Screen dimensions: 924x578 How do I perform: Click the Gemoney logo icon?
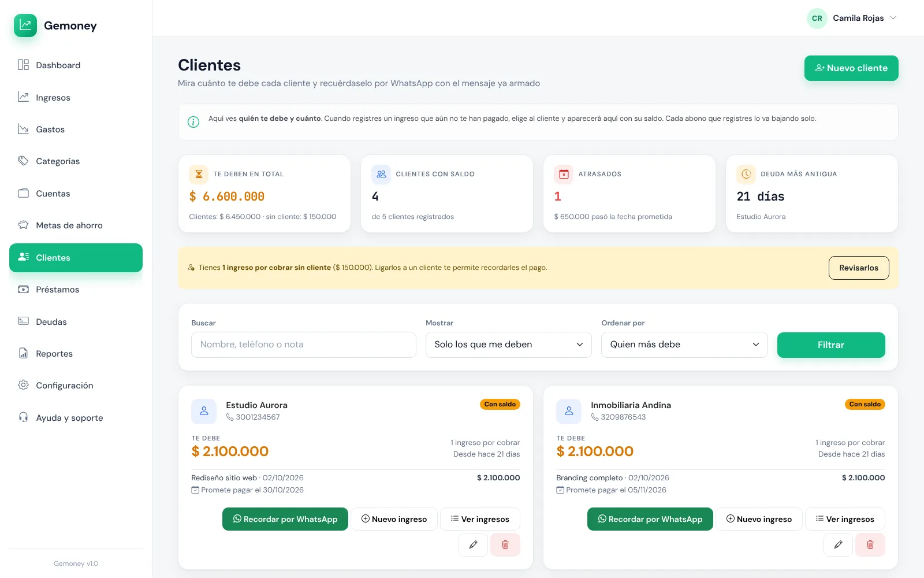25,25
